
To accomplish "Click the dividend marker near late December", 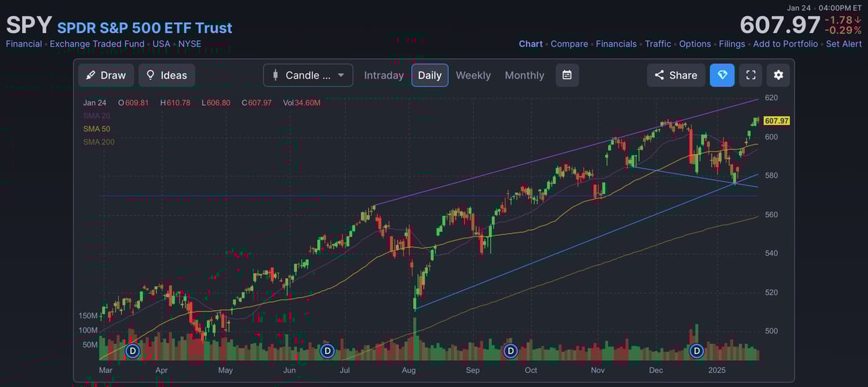I will pyautogui.click(x=697, y=351).
